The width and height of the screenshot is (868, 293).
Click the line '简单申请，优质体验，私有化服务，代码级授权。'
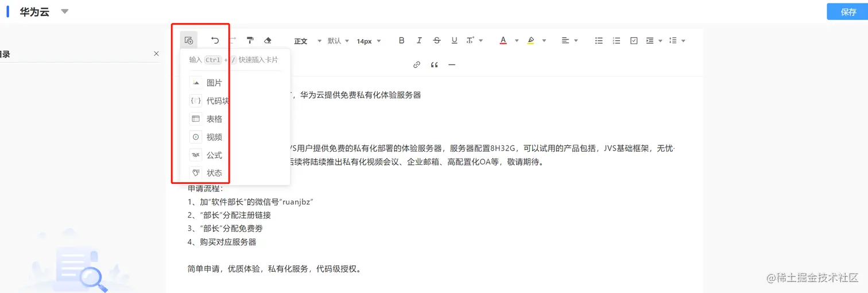(x=275, y=269)
